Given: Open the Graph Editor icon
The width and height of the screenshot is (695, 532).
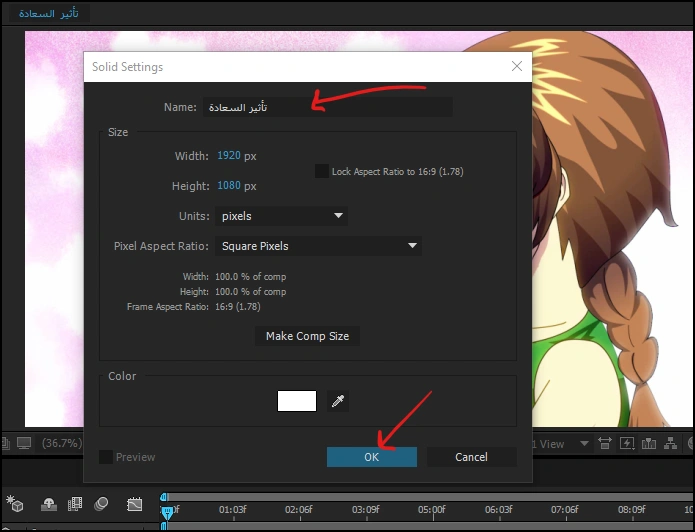Looking at the screenshot, I should (x=134, y=504).
